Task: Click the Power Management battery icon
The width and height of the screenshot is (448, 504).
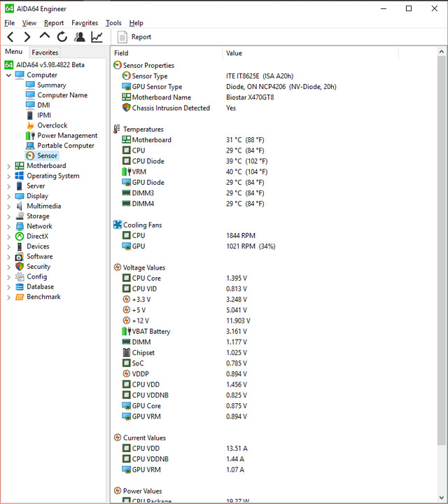Action: tap(30, 135)
